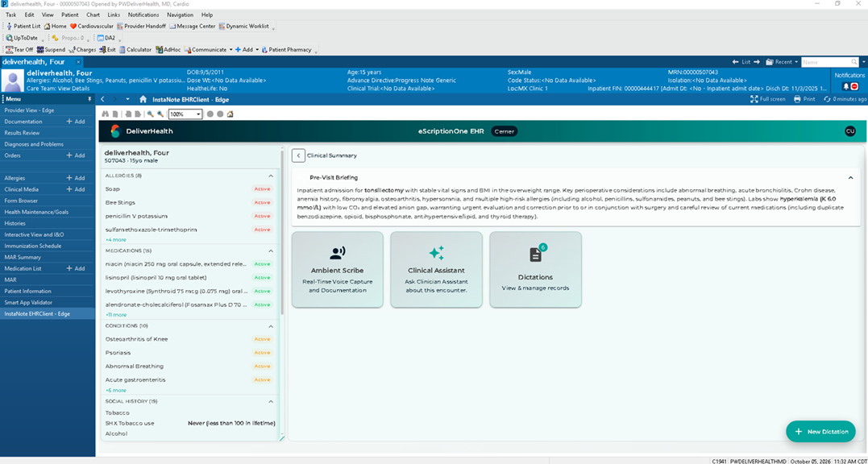Open Patient Pharmacy

tap(286, 50)
